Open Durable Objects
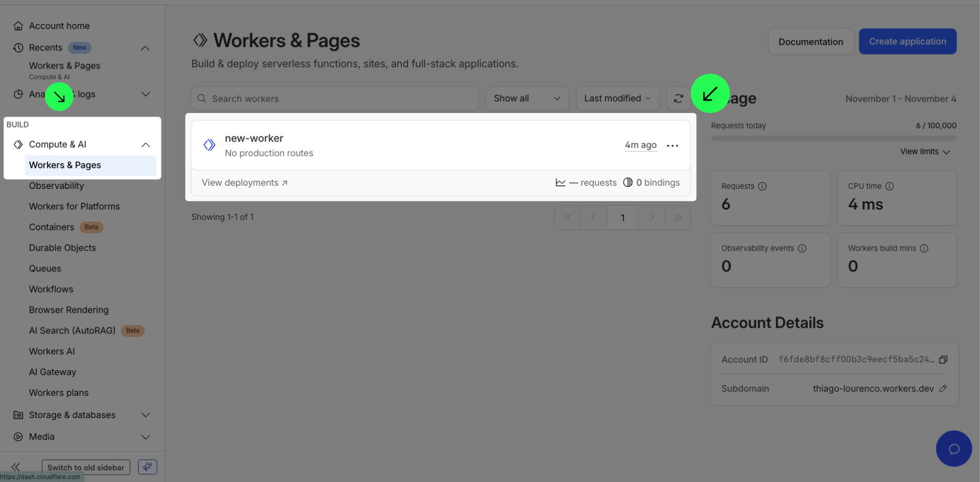The width and height of the screenshot is (980, 482). tap(62, 248)
